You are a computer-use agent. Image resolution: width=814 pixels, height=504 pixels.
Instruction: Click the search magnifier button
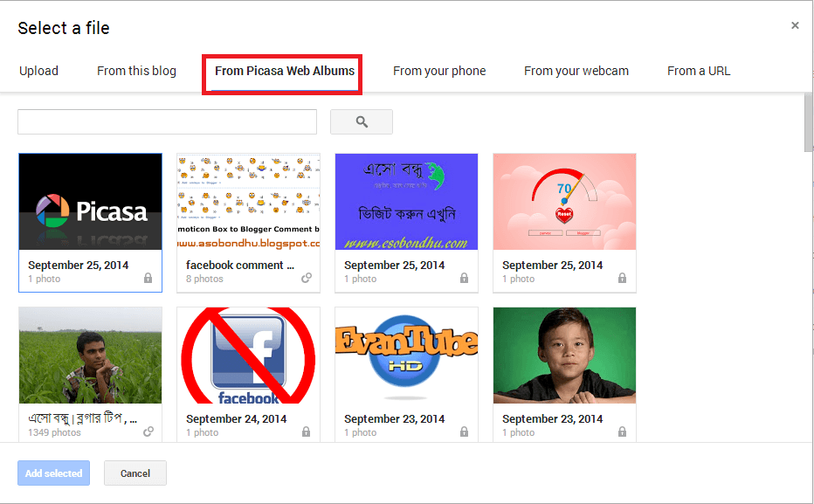[362, 122]
